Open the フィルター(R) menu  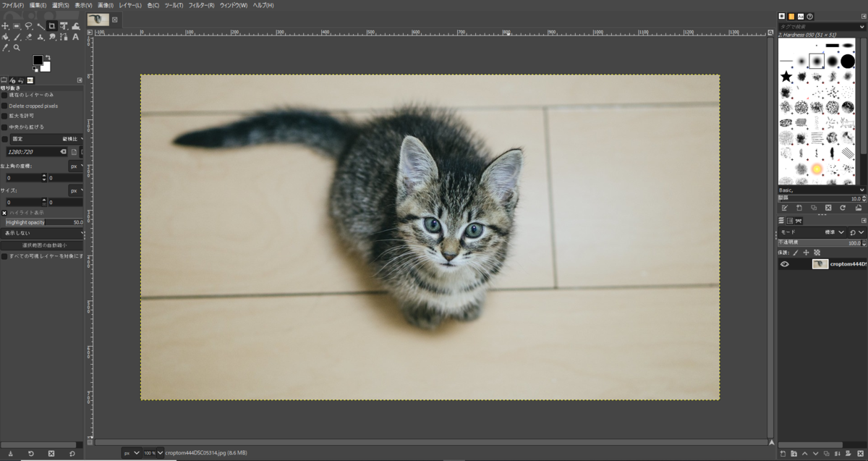pyautogui.click(x=201, y=5)
